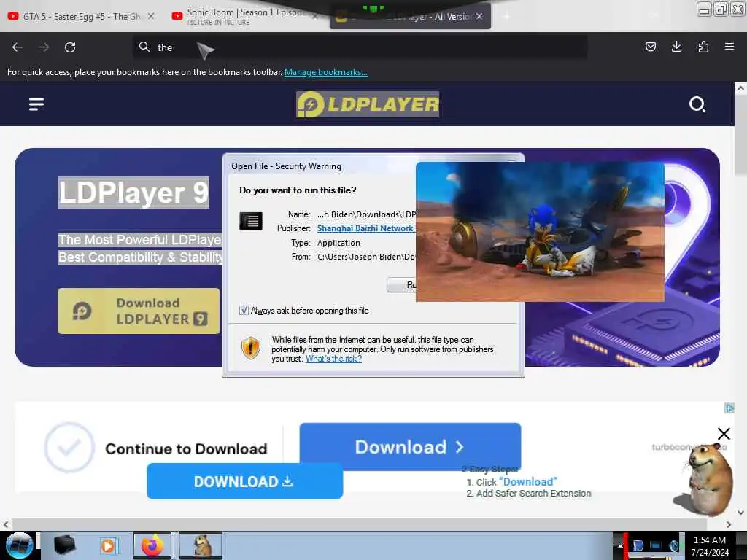Dismiss the ad using the X icon
The width and height of the screenshot is (747, 560).
pyautogui.click(x=724, y=434)
